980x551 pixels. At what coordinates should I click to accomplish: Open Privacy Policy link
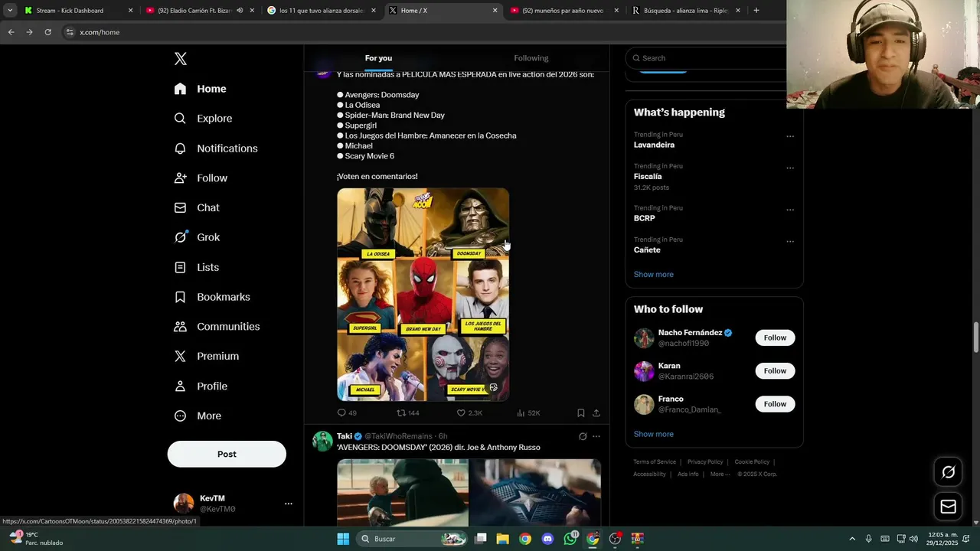click(705, 462)
